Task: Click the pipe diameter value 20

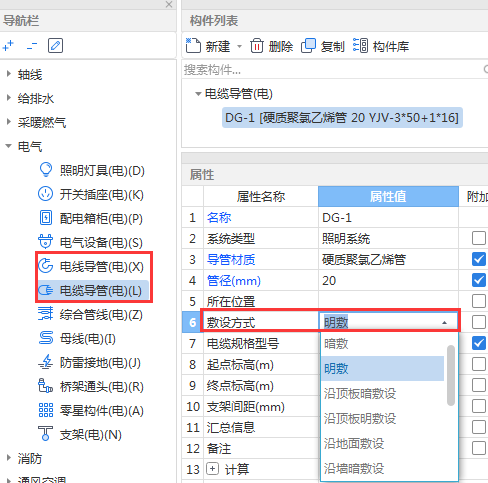Action: 388,280
